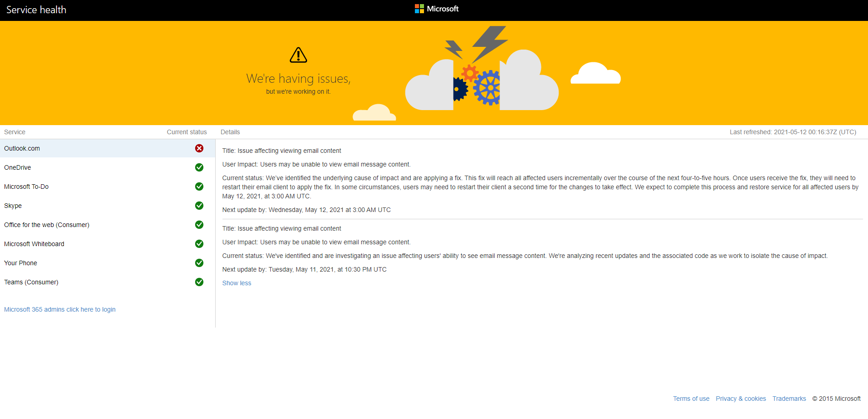Click the red error status icon for Outlook.com
Image resolution: width=868 pixels, height=419 pixels.
[199, 148]
